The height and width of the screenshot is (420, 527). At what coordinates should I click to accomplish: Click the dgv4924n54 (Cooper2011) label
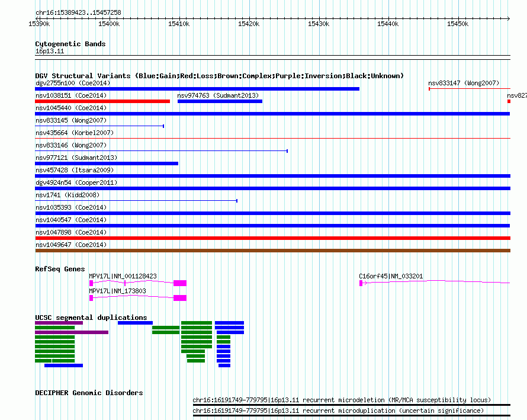click(76, 182)
